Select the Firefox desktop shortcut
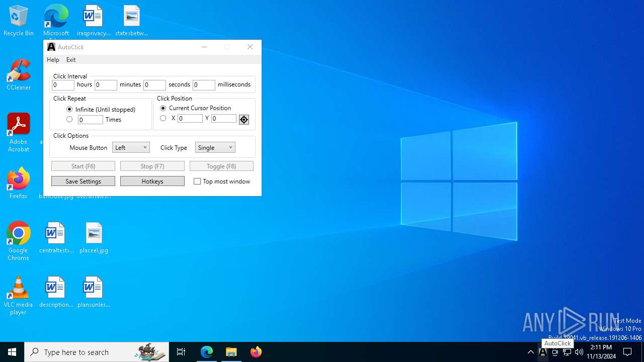This screenshot has height=362, width=644. [x=19, y=184]
